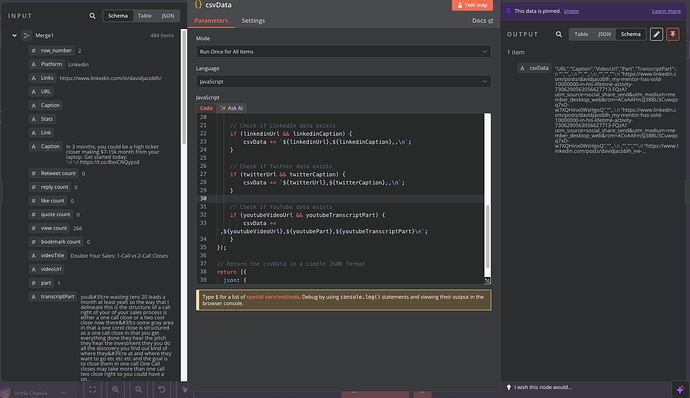
Task: Click the search icon in Input panel
Action: 92,16
